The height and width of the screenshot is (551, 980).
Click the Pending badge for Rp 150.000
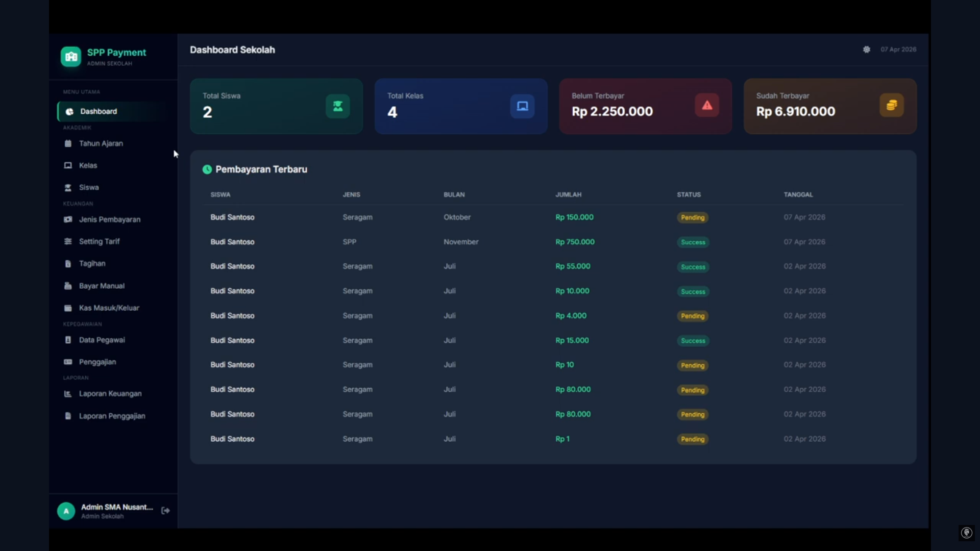click(693, 217)
